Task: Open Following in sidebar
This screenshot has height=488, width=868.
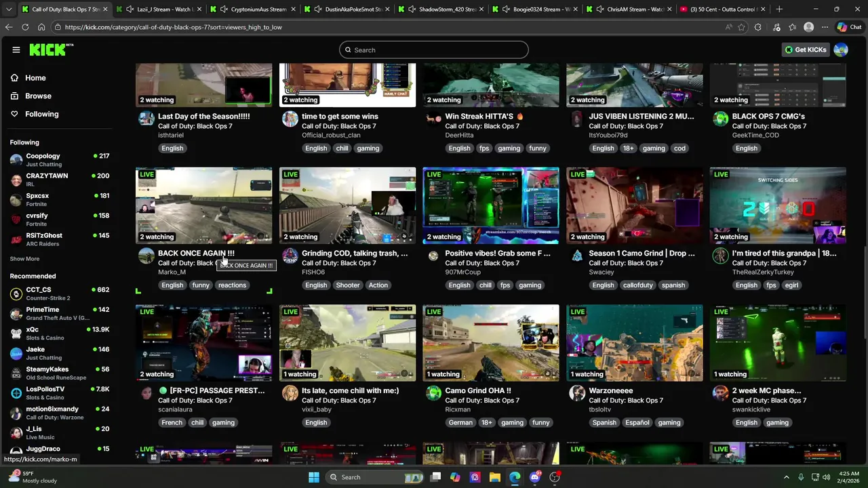Action: click(x=41, y=114)
